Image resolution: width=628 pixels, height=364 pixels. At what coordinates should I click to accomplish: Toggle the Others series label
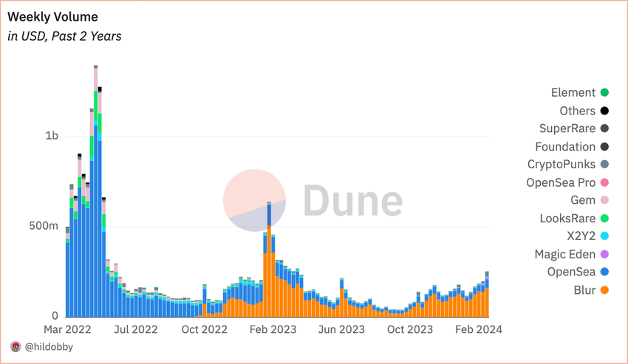pos(578,111)
